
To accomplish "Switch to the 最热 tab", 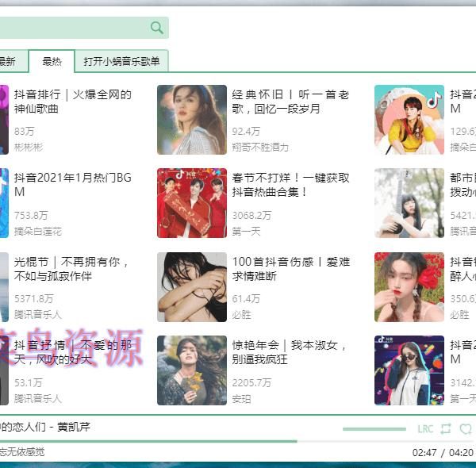I will point(52,61).
